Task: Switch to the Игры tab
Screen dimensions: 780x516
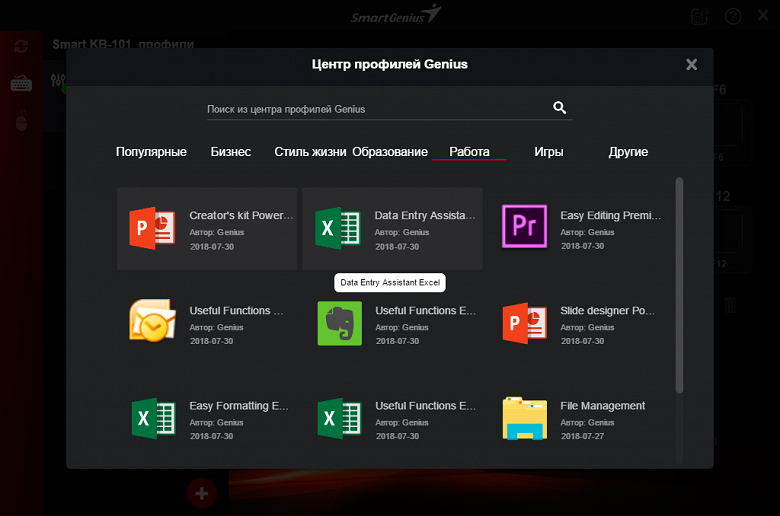Action: [549, 152]
